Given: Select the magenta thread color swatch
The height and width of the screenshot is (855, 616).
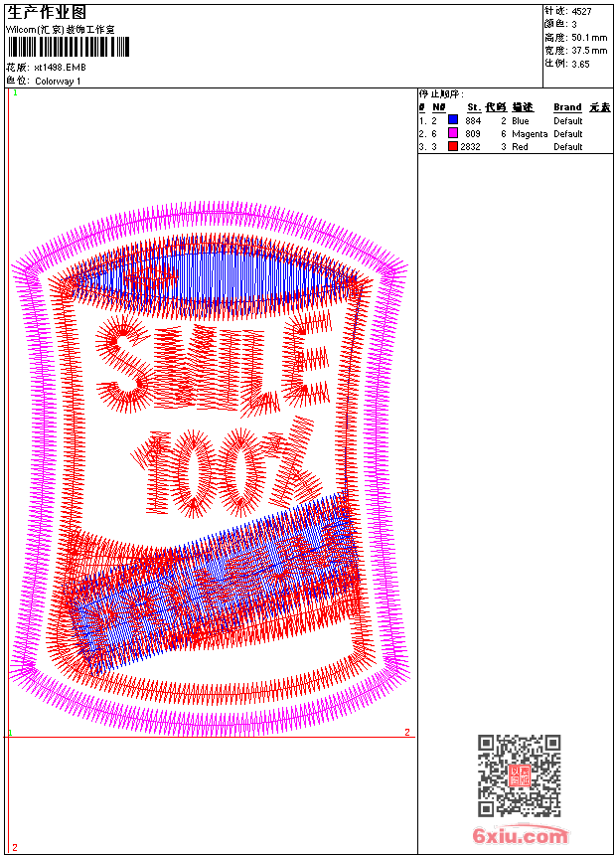Looking at the screenshot, I should pyautogui.click(x=453, y=133).
